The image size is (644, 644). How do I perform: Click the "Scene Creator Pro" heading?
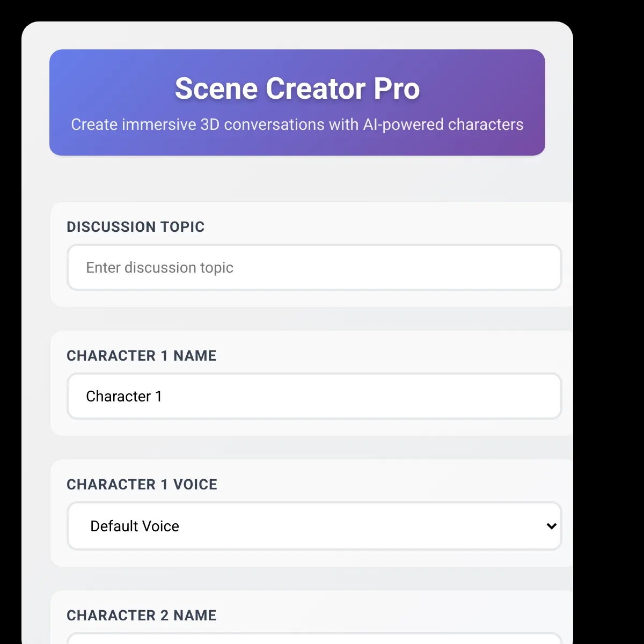(x=297, y=89)
